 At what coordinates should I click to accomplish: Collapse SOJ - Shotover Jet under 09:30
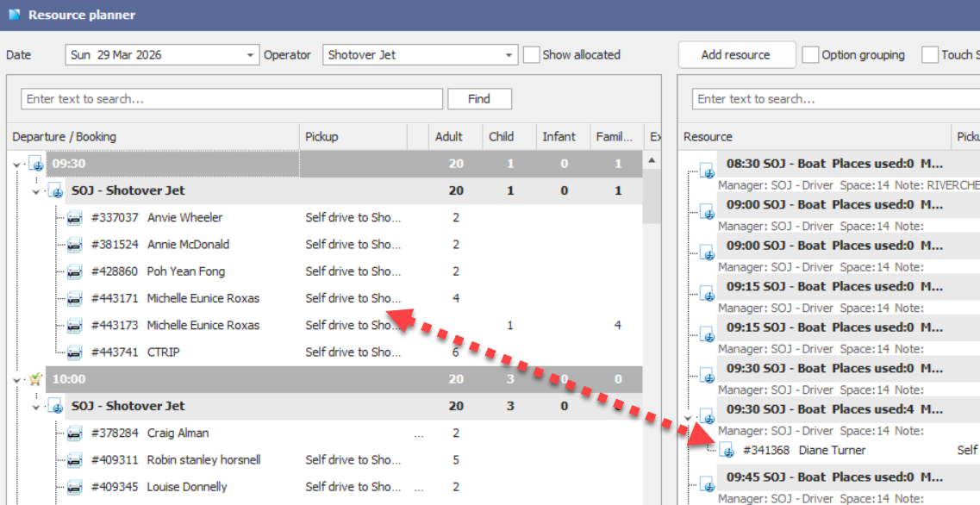[x=36, y=191]
